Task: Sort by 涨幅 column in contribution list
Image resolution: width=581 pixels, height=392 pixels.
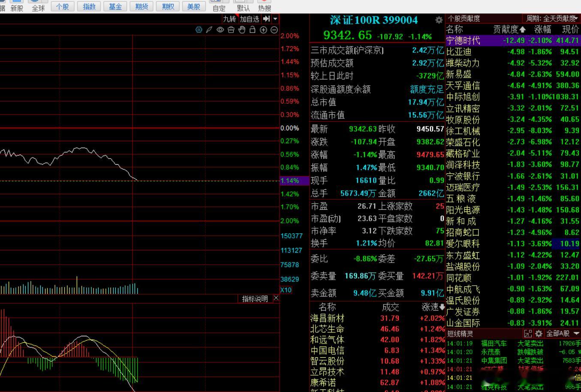Action: point(542,30)
